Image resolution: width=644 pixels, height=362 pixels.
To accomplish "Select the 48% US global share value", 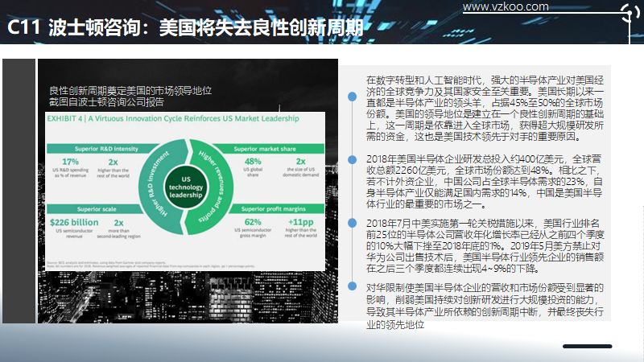I will tap(253, 162).
